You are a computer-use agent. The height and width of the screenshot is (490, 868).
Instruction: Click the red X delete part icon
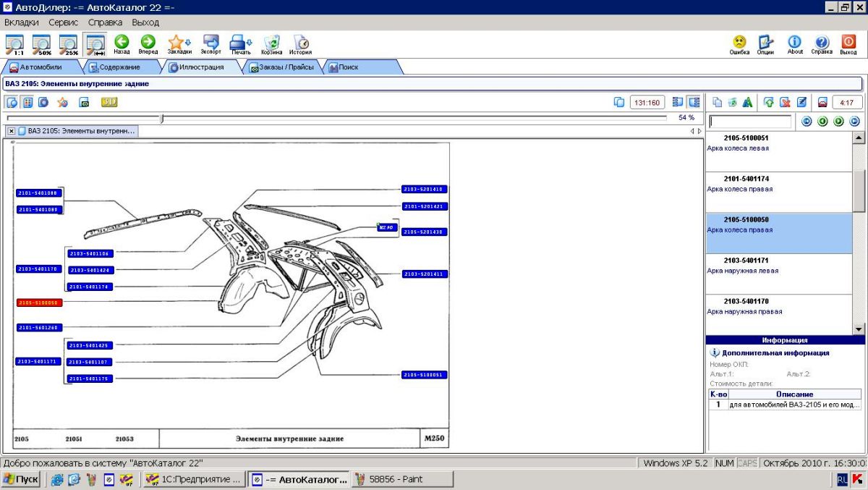[x=785, y=102]
